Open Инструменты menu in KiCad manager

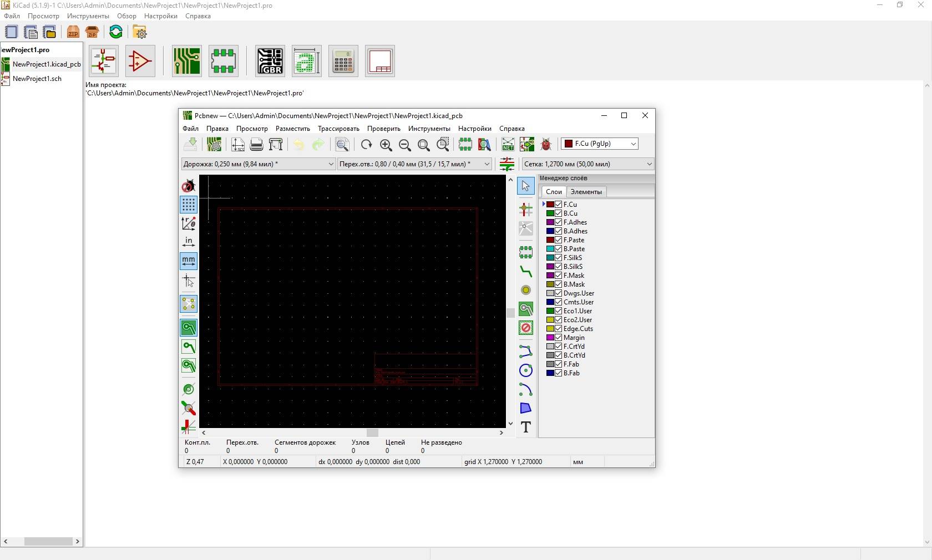[88, 16]
